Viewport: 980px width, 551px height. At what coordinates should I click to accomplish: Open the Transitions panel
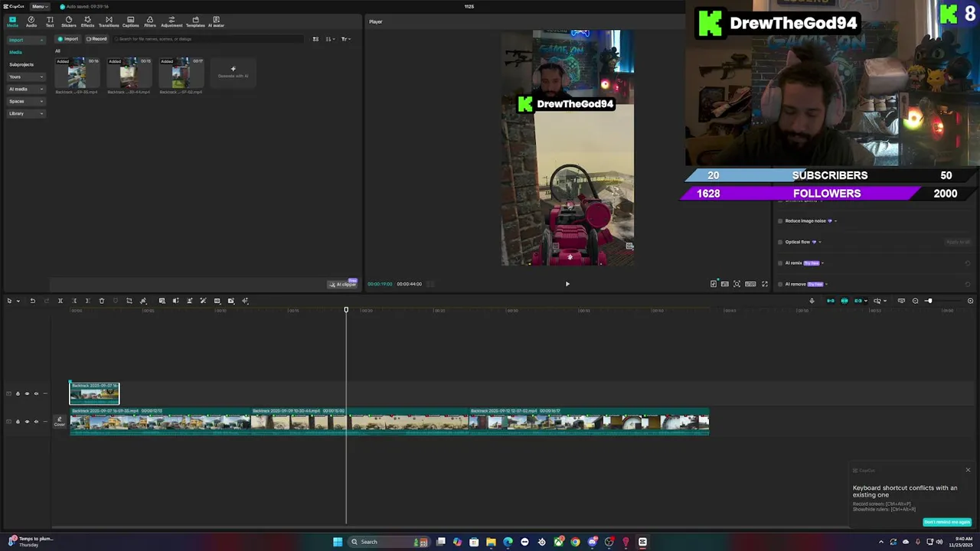109,21
